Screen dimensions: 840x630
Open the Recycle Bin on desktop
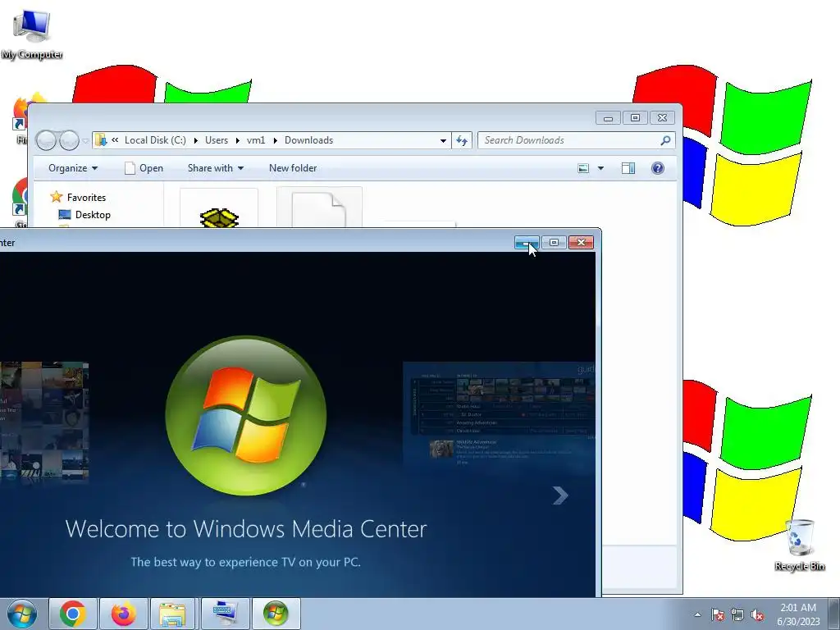[x=799, y=545]
